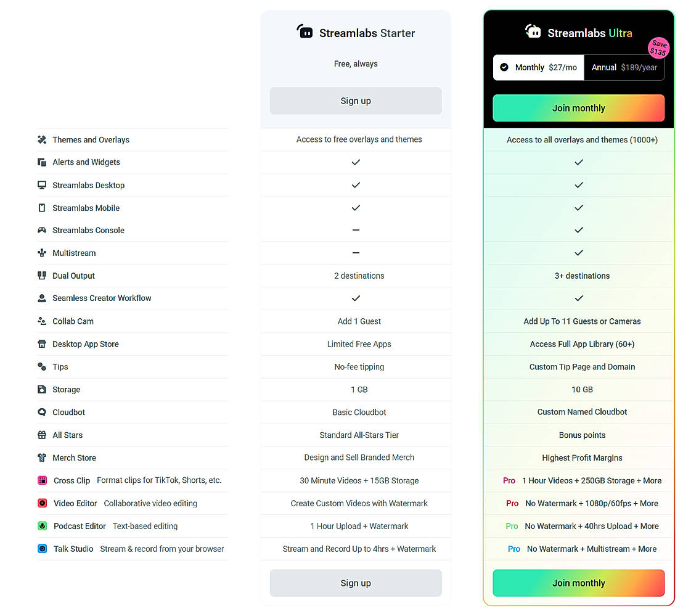Click the pink Cross Clip icon
Screen dimensions: 683x616
(x=43, y=481)
